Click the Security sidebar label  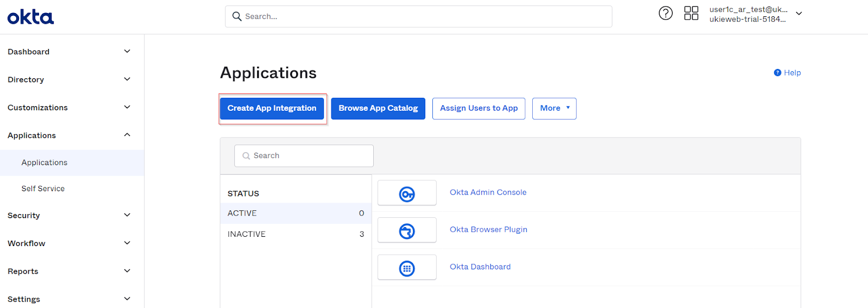23,216
